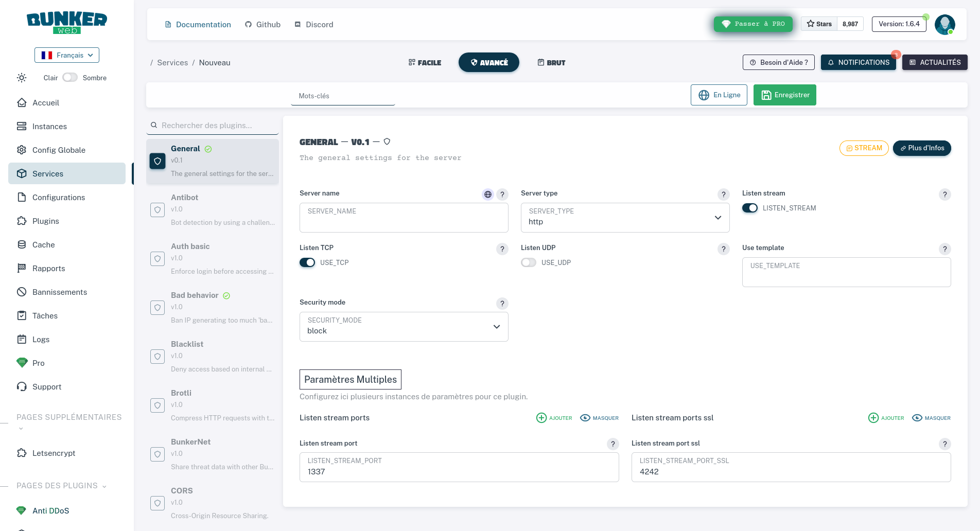The height and width of the screenshot is (531, 980).
Task: Toggle the USE_TCP switch off
Action: point(307,262)
